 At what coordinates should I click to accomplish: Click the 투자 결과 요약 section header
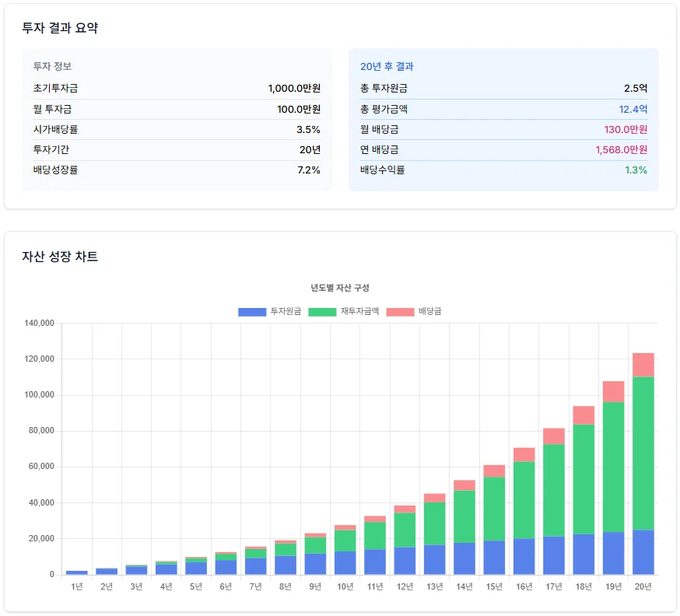tap(61, 26)
